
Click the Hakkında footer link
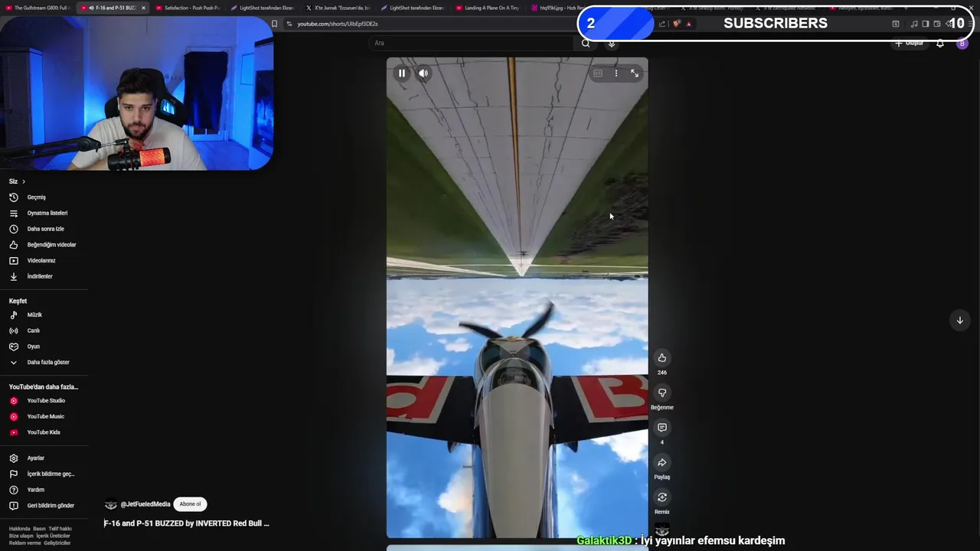[20, 529]
